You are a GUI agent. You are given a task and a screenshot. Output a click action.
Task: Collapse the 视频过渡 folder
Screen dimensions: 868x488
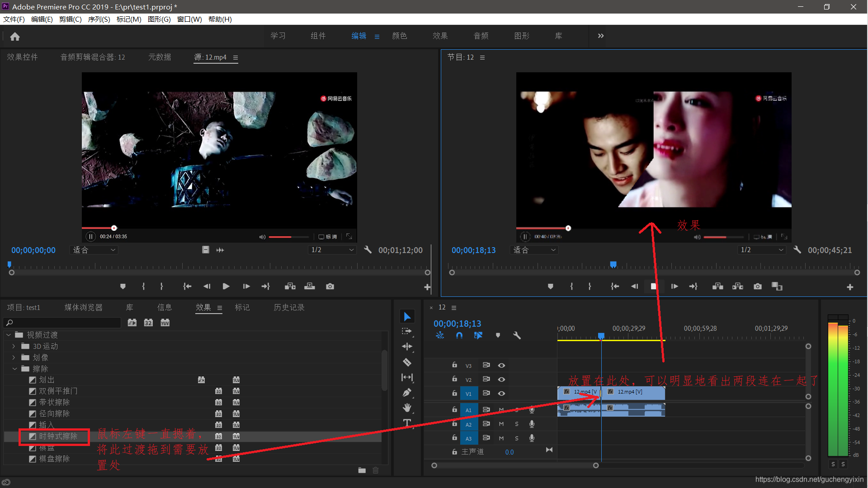tap(9, 335)
